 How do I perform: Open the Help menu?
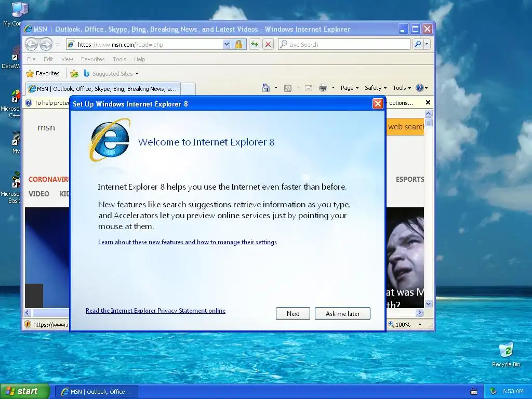[139, 59]
